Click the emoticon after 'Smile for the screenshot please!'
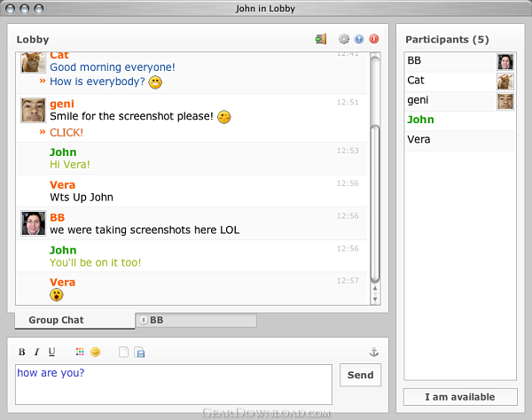 click(224, 117)
